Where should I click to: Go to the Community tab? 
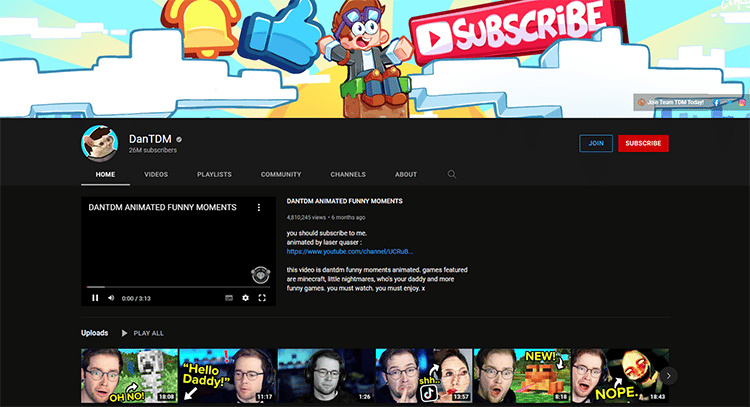281,174
